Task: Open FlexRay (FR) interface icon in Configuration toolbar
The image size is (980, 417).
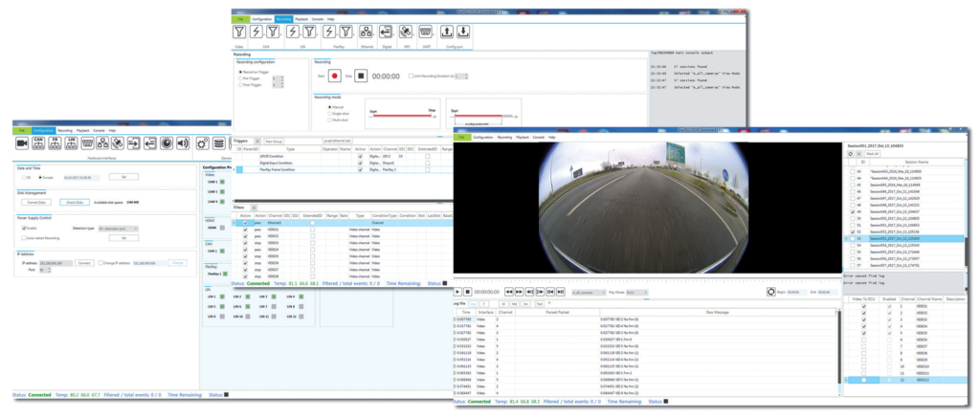Action: [x=55, y=143]
